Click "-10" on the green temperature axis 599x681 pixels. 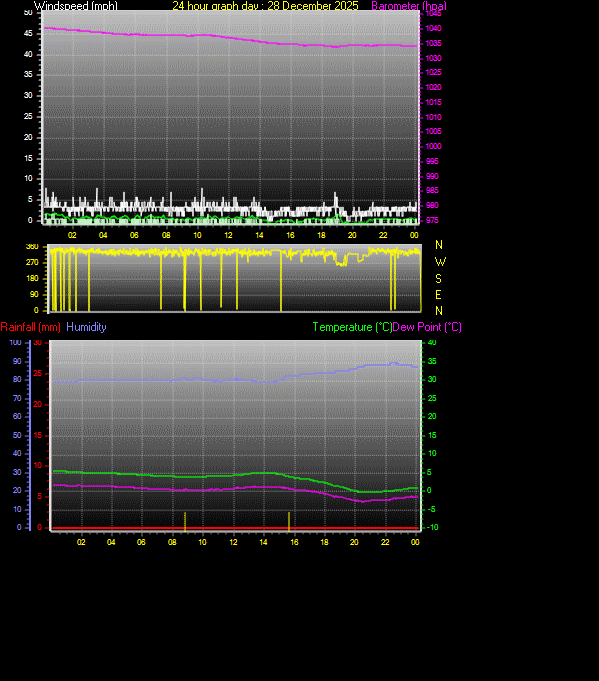[x=432, y=527]
